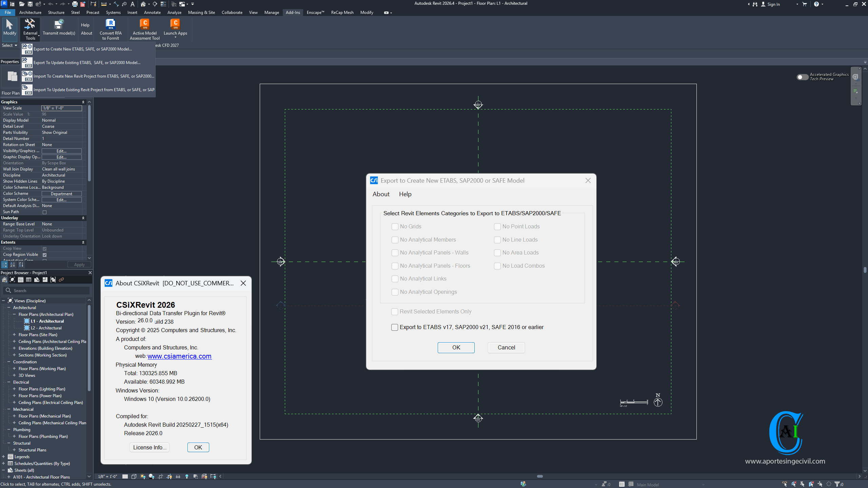
Task: Open the Architecture ribbon tab
Action: [30, 13]
